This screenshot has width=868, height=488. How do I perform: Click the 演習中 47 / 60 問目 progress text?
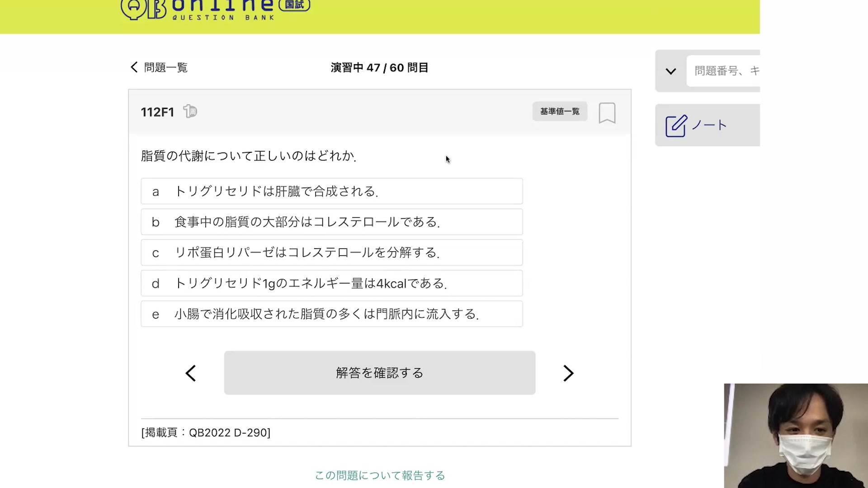[x=379, y=68]
